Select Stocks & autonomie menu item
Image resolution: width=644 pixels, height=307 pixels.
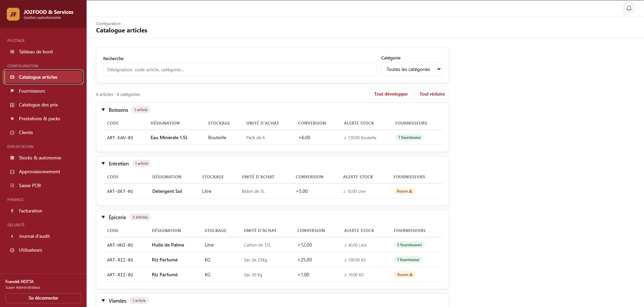click(43, 158)
